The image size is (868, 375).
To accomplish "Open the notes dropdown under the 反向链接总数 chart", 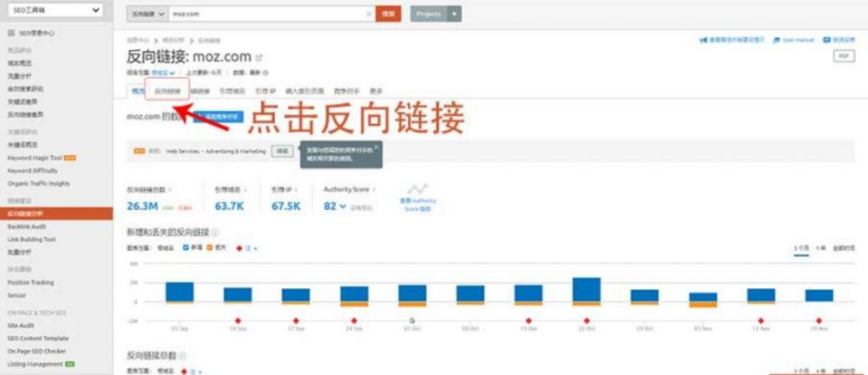I will coord(191,371).
